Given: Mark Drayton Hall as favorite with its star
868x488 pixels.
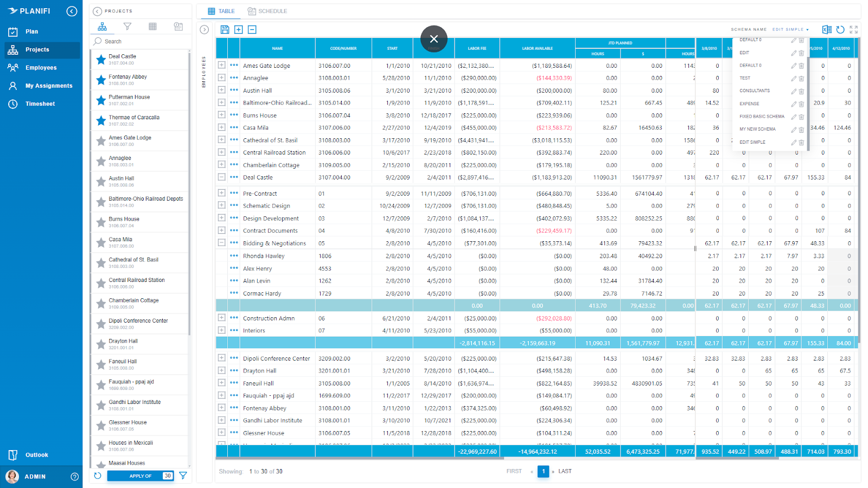Looking at the screenshot, I should point(101,344).
